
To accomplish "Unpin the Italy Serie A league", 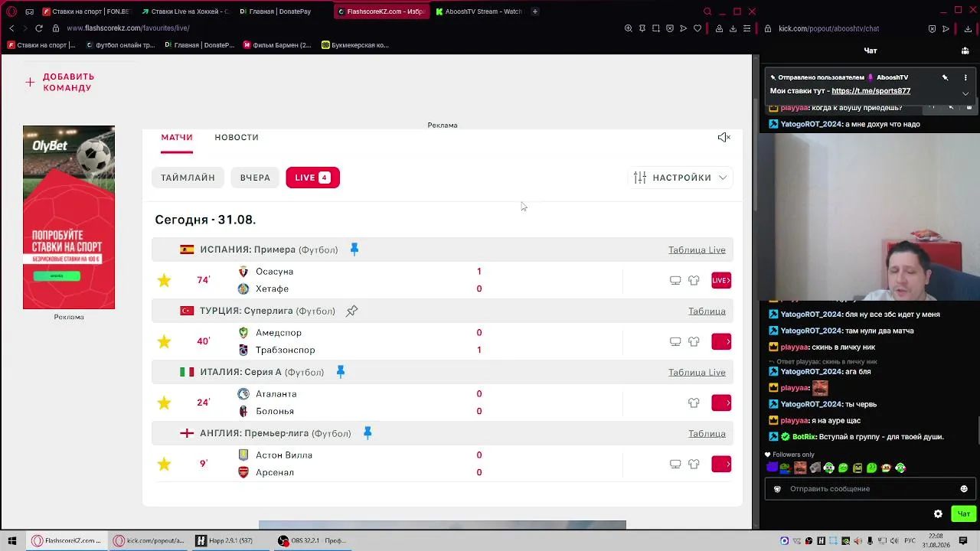I will (341, 372).
